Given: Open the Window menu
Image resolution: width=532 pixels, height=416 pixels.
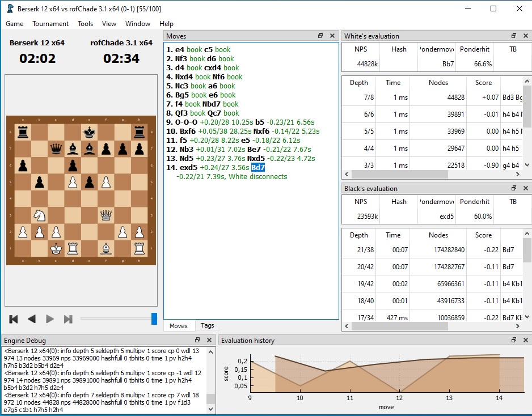Looking at the screenshot, I should pos(138,24).
